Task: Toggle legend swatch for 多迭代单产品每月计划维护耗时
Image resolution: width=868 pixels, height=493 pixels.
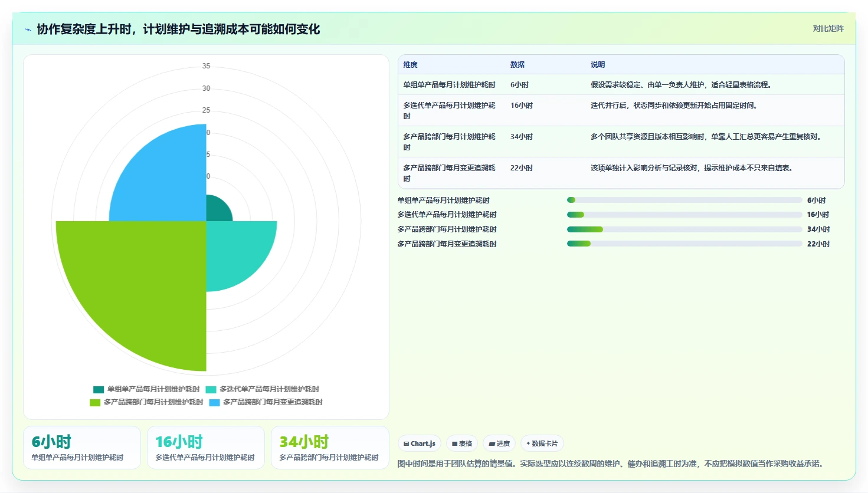Action: coord(211,389)
